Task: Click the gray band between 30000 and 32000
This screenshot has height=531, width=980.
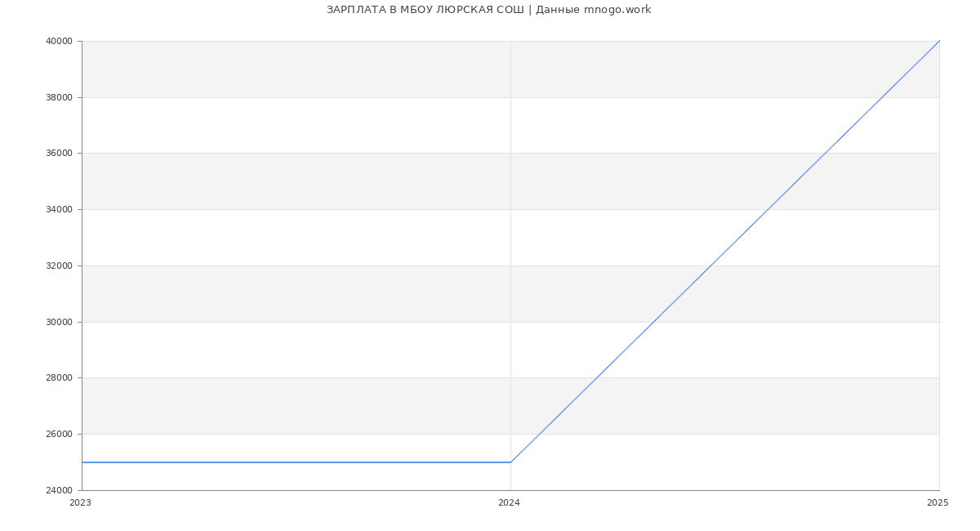Action: point(327,294)
